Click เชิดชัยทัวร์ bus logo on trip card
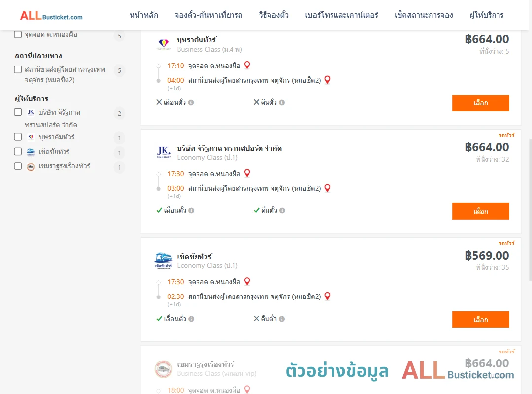Screen dimensions: 532x394 (x=164, y=261)
